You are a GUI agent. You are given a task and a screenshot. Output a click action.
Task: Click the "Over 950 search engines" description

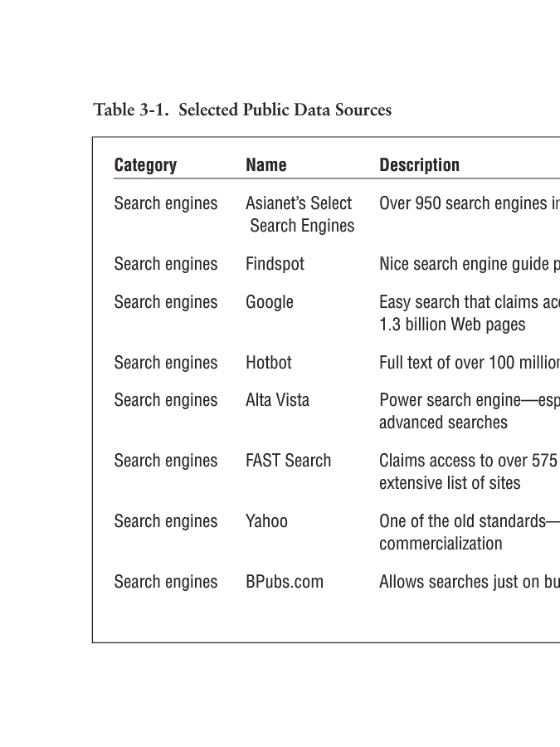(x=469, y=203)
